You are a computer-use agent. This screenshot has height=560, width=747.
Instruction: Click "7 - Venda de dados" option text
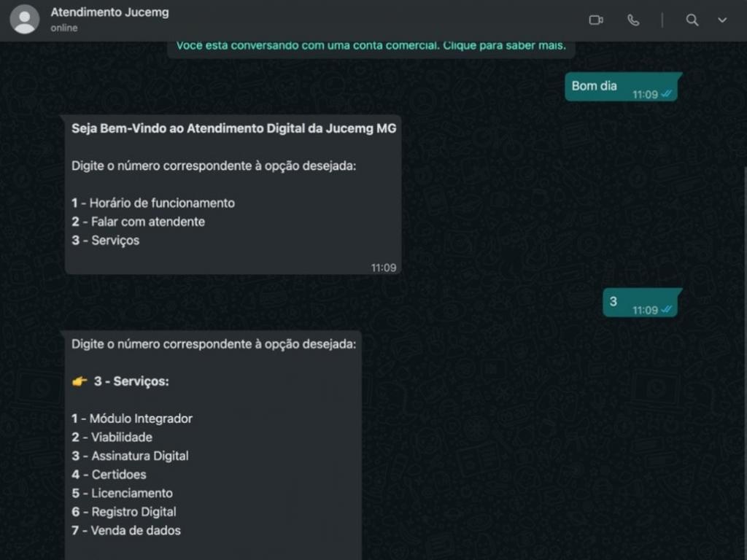[x=126, y=530]
